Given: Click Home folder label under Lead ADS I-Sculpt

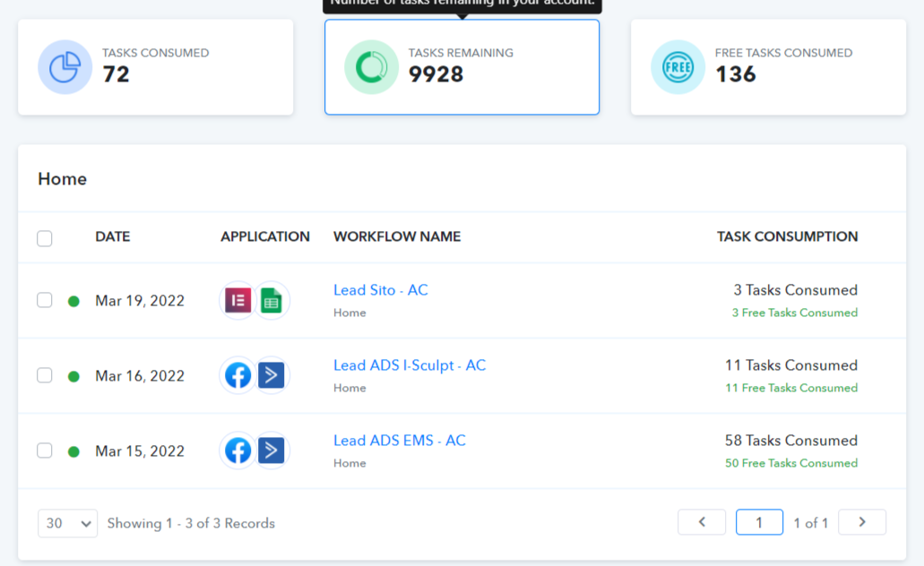Looking at the screenshot, I should pyautogui.click(x=350, y=388).
